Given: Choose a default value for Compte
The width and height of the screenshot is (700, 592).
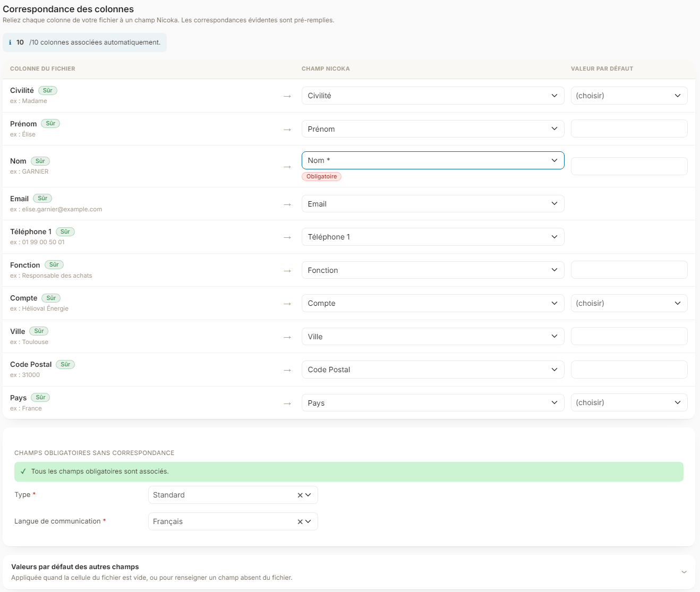Looking at the screenshot, I should coord(629,303).
